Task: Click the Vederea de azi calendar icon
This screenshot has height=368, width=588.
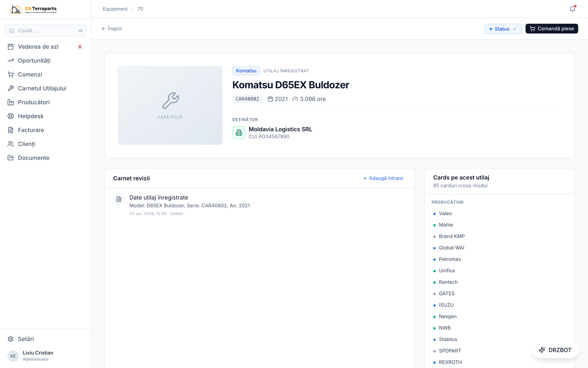Action: [x=10, y=47]
